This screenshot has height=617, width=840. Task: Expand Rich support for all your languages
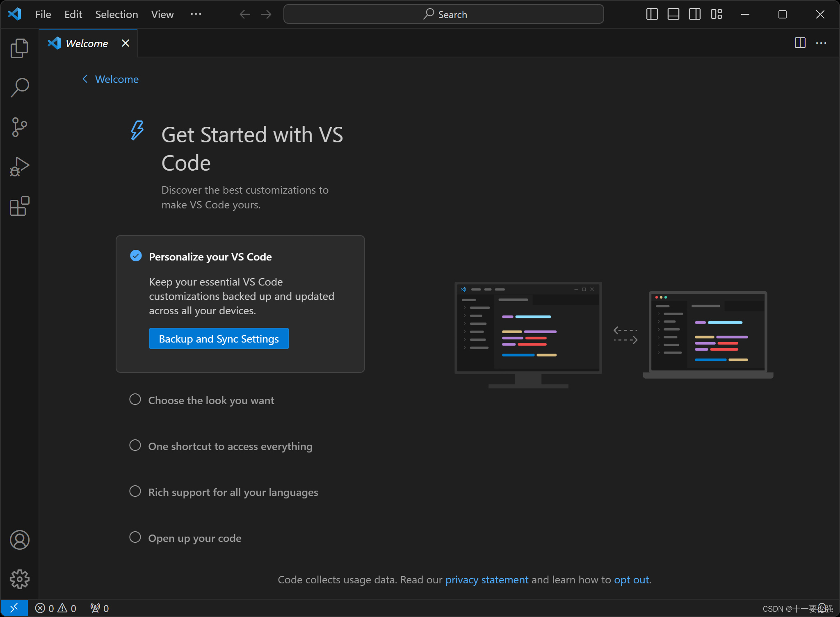(233, 492)
